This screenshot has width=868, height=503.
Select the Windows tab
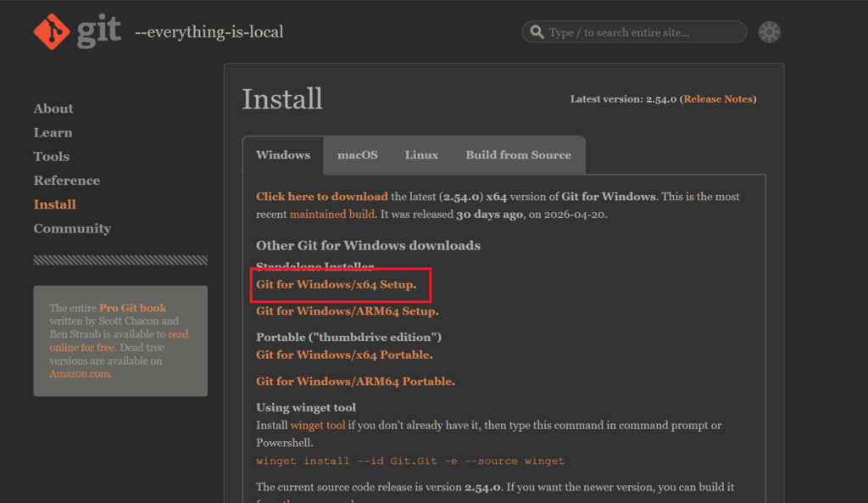point(283,155)
